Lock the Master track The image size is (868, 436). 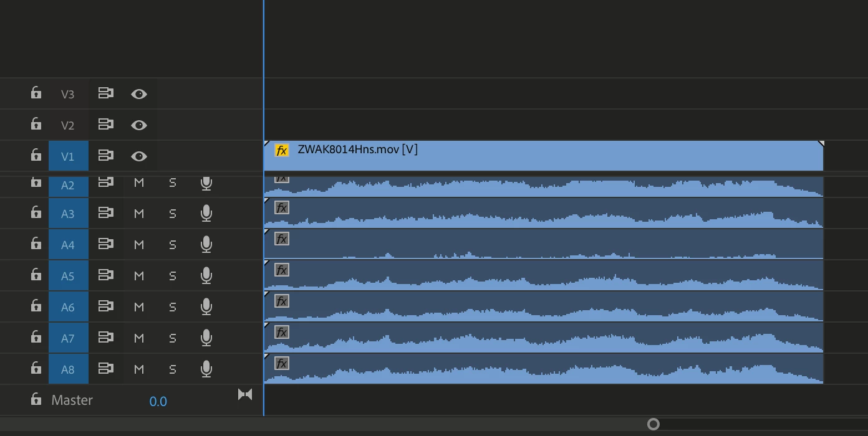[x=36, y=400]
